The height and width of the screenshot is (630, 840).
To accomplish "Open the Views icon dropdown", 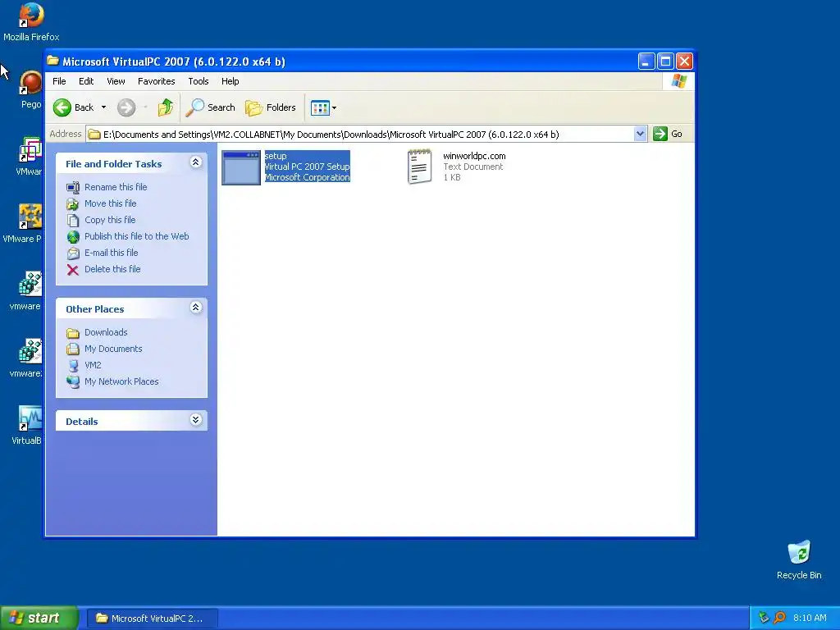I will point(323,107).
